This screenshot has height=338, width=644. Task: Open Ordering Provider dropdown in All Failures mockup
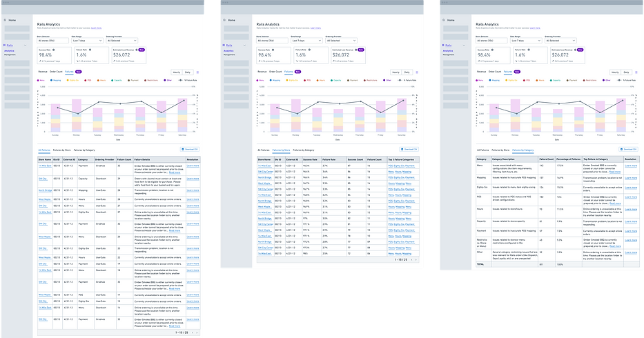pyautogui.click(x=122, y=41)
